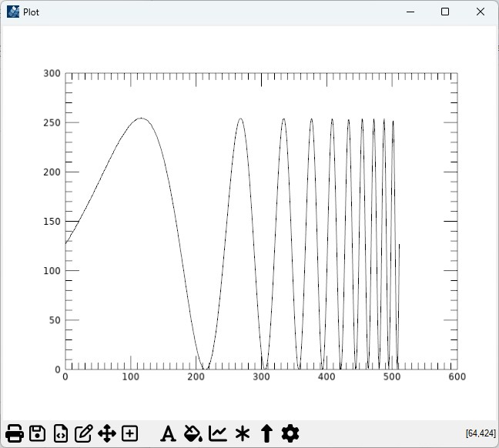Click the y-axis label '300'

pos(52,74)
